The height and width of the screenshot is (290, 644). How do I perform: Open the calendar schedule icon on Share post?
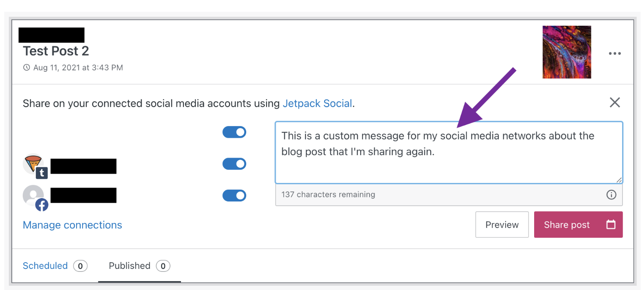pos(611,225)
